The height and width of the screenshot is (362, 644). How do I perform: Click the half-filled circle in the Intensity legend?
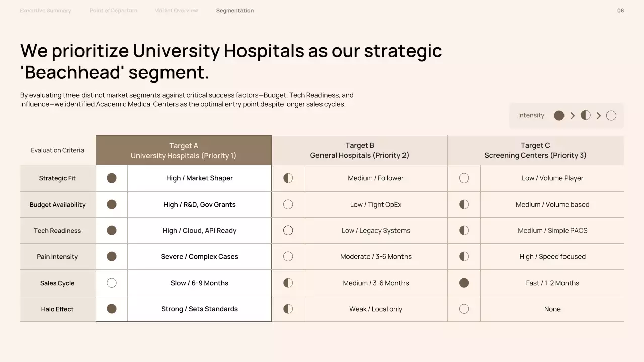[x=585, y=115]
